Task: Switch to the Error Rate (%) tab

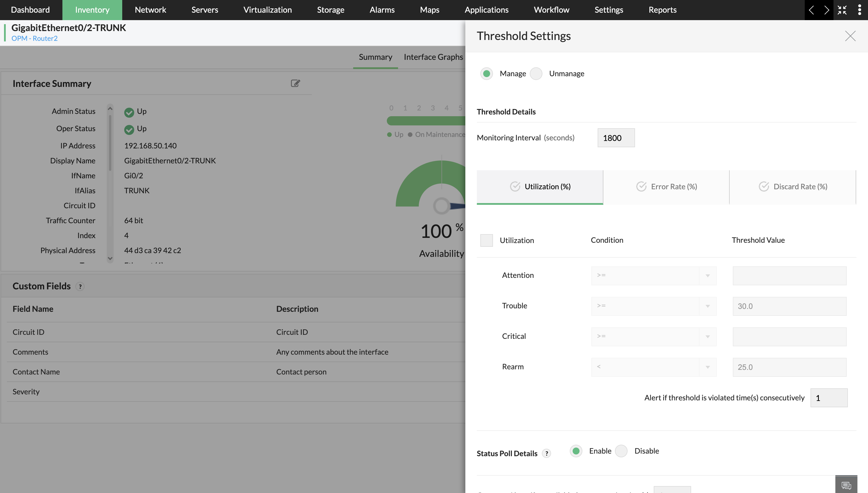Action: [x=666, y=187]
